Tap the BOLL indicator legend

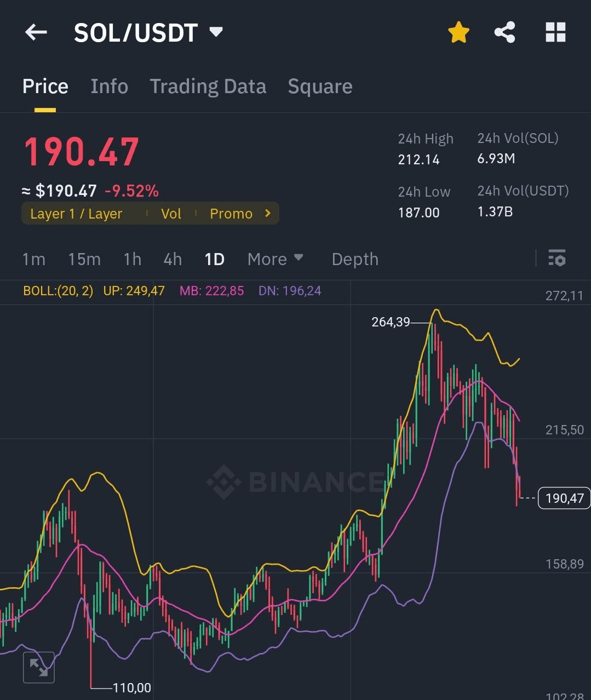tap(58, 291)
